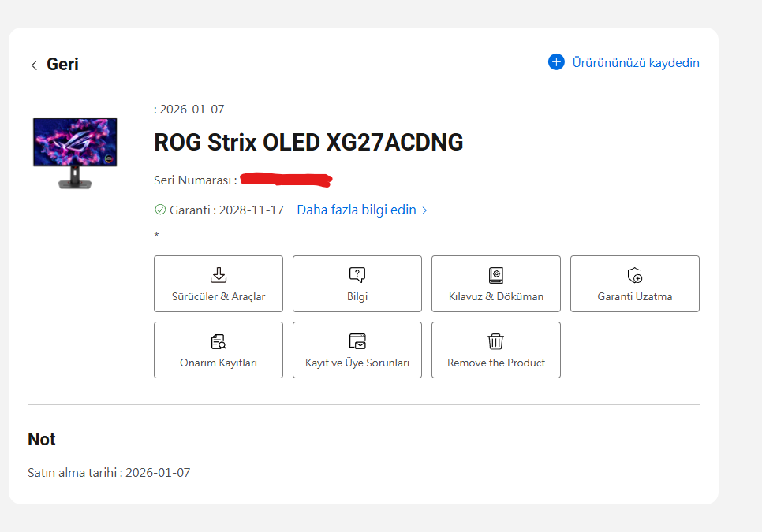Click the back chevron arrow beside Geri
The height and width of the screenshot is (532, 762).
click(34, 65)
